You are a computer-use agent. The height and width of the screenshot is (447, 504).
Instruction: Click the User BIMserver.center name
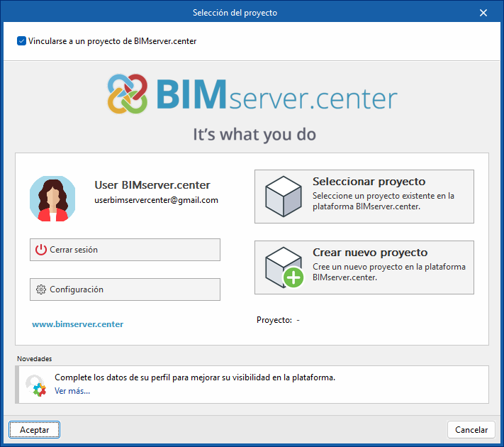152,185
